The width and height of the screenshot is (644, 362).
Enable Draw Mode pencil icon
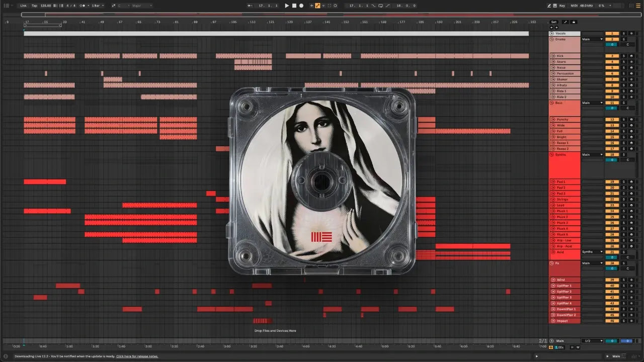549,6
